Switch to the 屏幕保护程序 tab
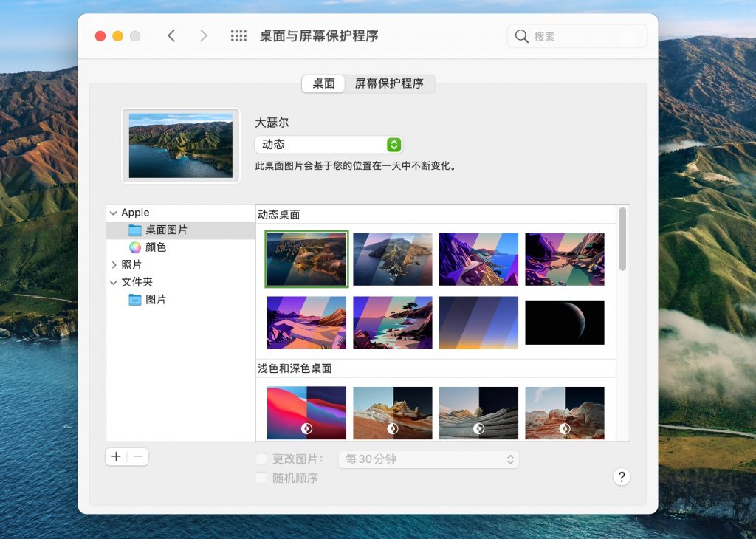The image size is (756, 539). point(389,83)
